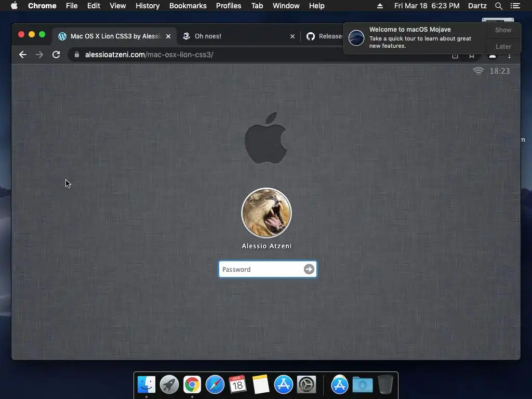Viewport: 532px width, 399px height.
Task: Bookmark this page with the star icon
Action: point(472,56)
